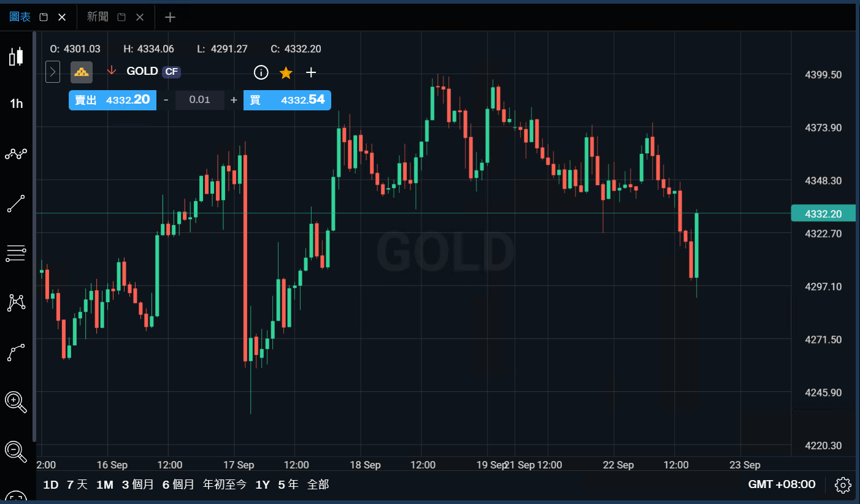Open the GMT +08:00 timezone selector
This screenshot has height=504, width=860.
tap(781, 484)
